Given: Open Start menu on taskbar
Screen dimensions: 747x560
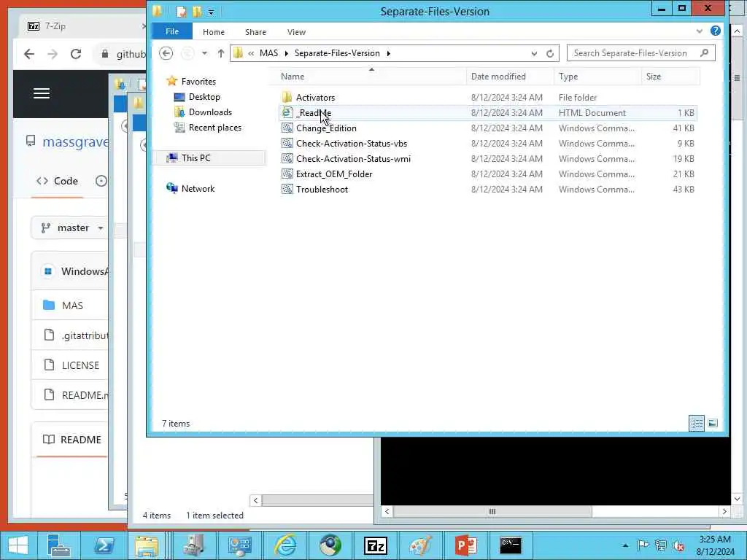Looking at the screenshot, I should click(x=18, y=545).
